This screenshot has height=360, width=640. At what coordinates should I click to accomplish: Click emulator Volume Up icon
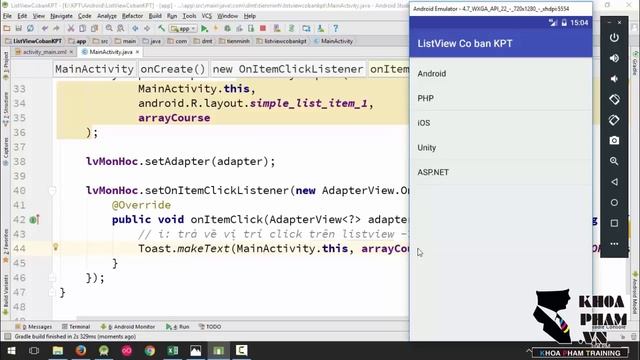point(614,58)
